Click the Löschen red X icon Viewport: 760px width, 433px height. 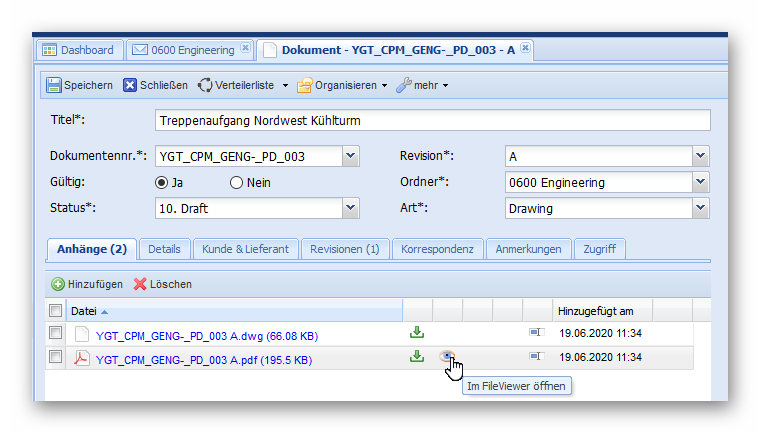140,284
